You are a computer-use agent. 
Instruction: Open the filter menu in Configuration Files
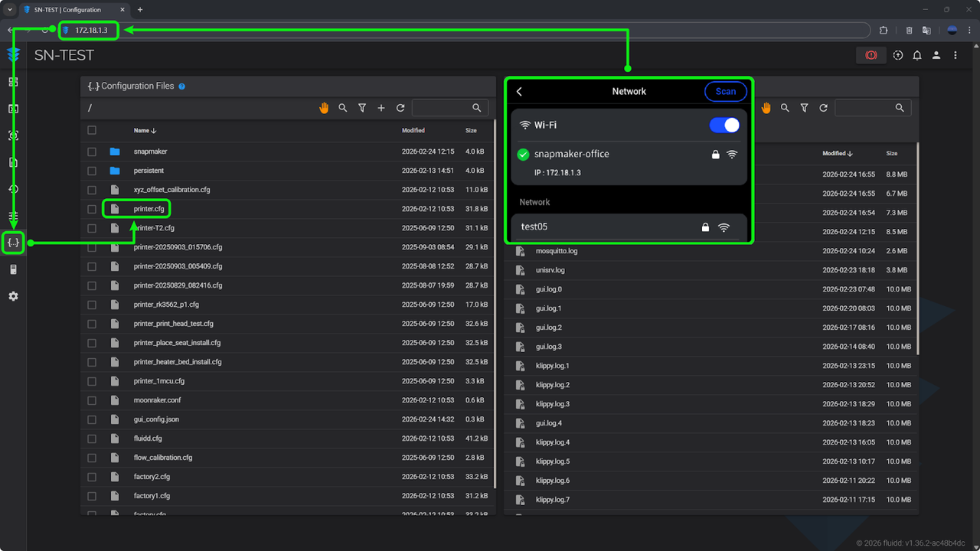[x=362, y=108]
